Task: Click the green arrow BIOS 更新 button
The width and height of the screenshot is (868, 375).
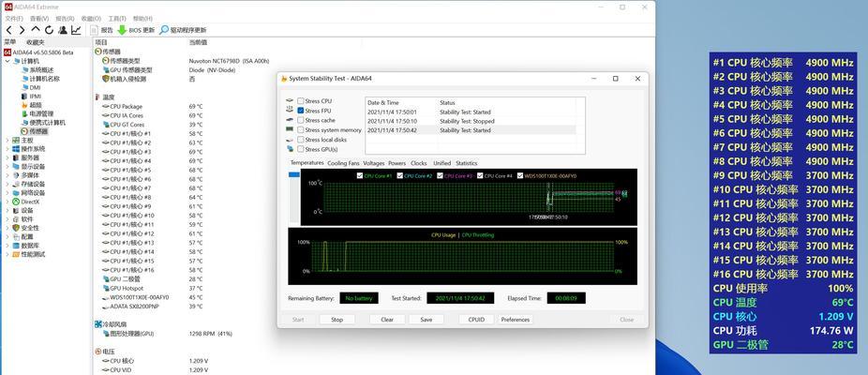Action: coord(136,30)
